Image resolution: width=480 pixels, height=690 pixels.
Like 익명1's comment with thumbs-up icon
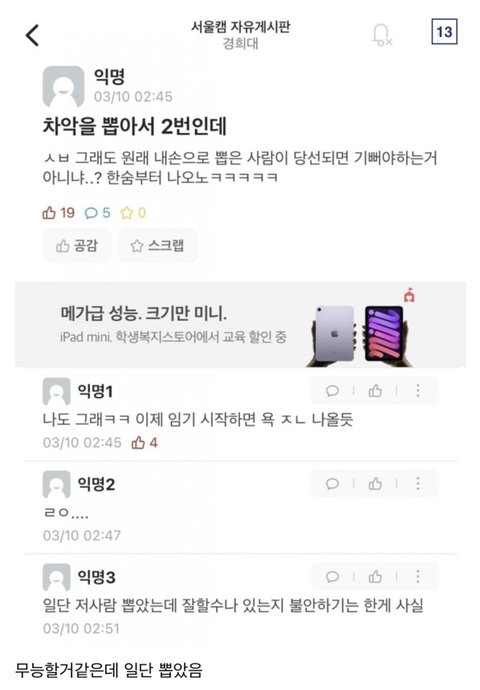[x=375, y=391]
